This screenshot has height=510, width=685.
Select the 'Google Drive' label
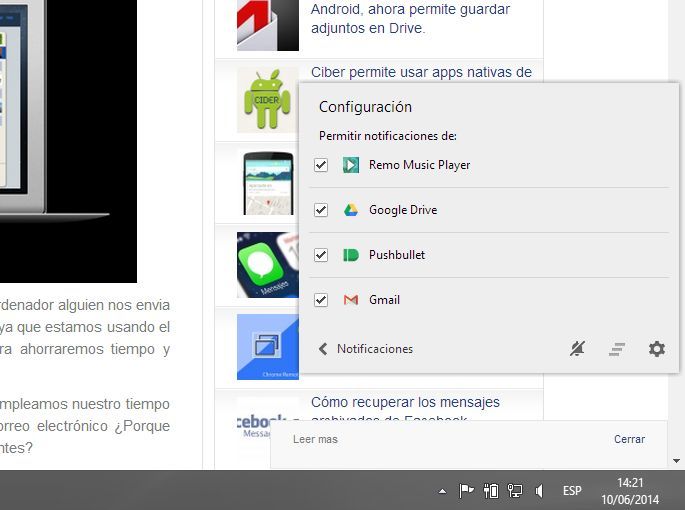coord(403,210)
